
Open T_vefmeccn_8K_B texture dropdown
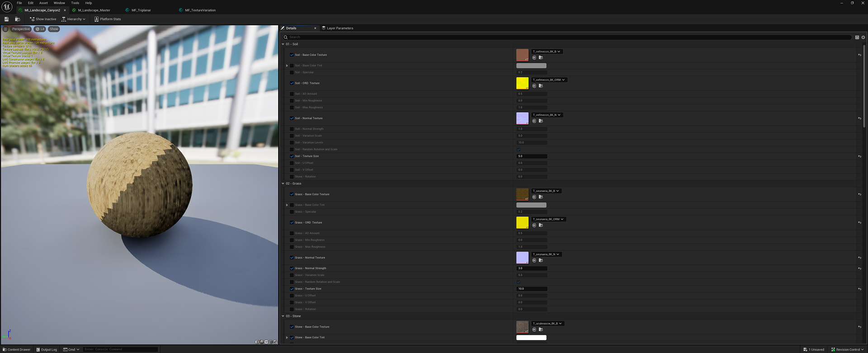[547, 52]
